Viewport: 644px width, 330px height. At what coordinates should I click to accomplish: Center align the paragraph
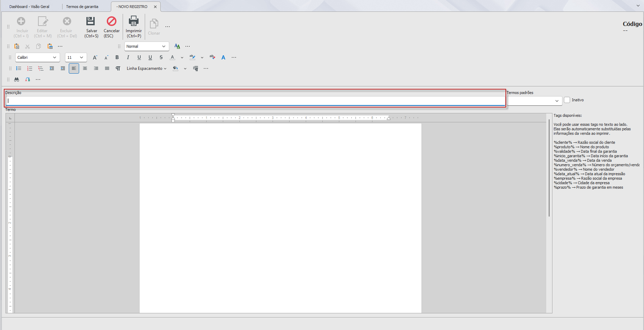[85, 68]
